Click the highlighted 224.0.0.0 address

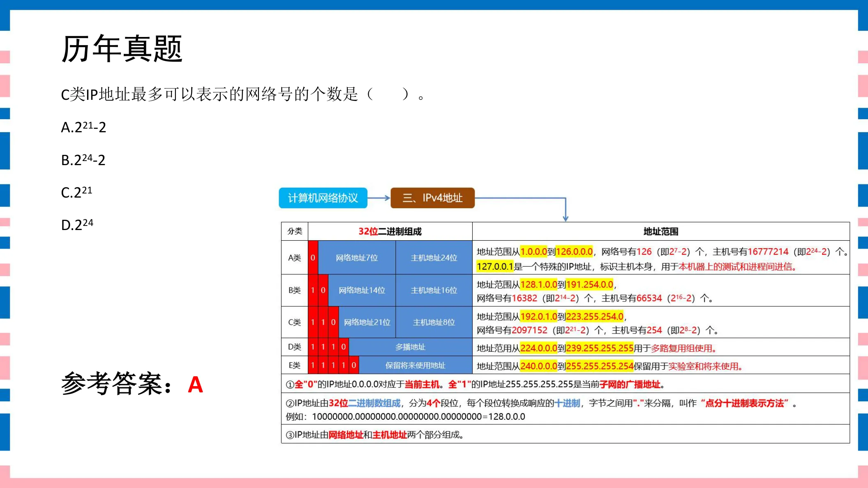(539, 348)
